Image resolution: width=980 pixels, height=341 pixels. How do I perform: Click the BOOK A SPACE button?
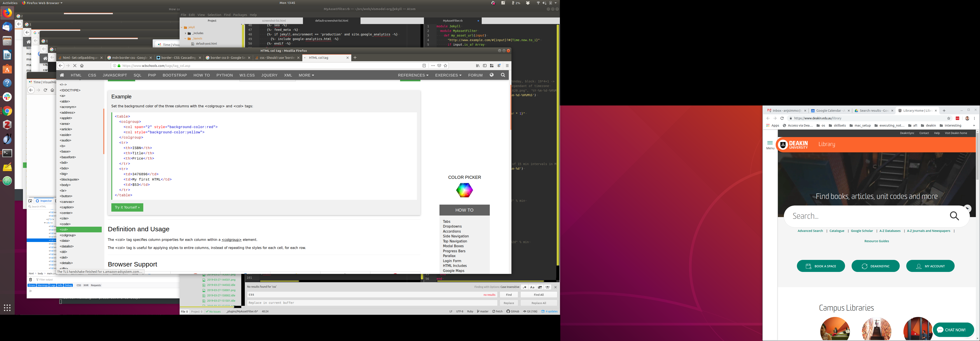821,266
